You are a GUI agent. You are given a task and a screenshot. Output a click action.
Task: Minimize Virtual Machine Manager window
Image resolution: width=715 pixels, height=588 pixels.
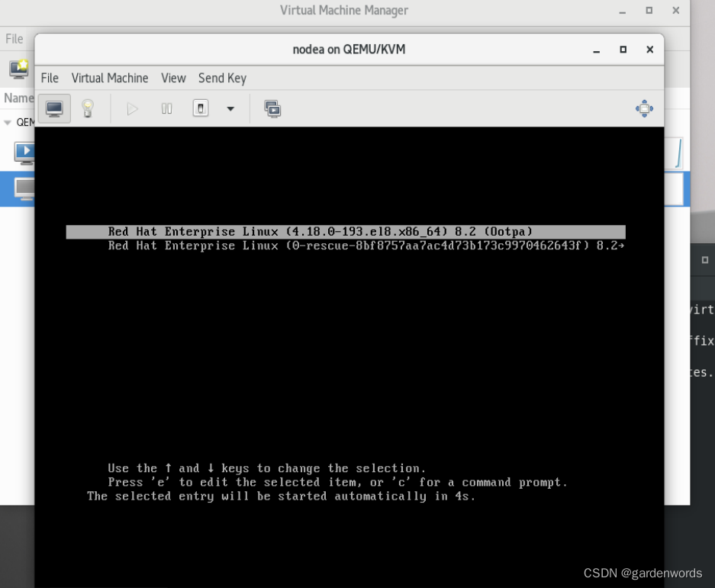623,11
